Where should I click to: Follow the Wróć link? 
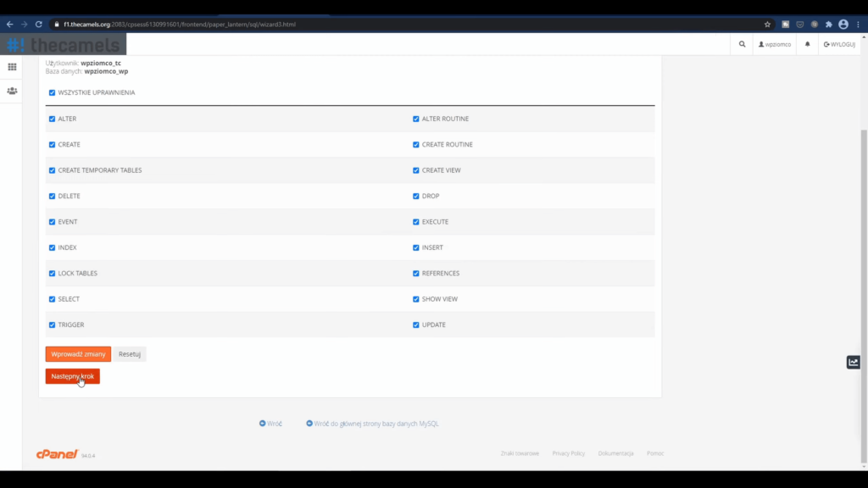(x=270, y=424)
